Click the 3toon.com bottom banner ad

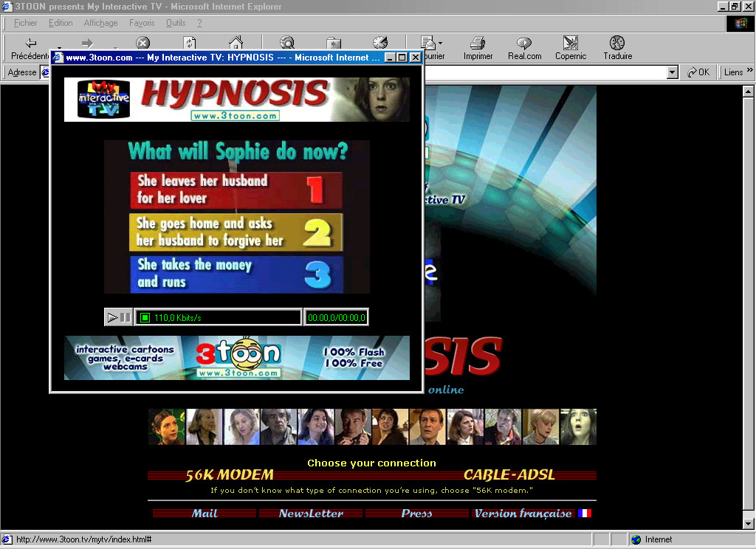click(x=237, y=358)
